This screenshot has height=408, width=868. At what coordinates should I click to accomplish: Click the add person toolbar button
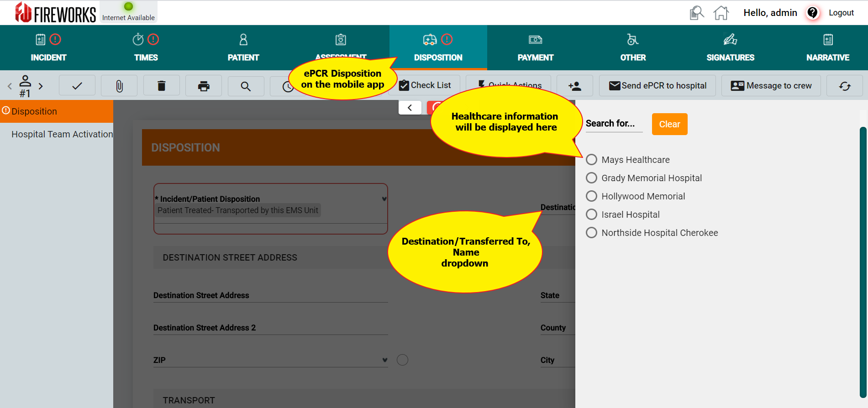[x=575, y=85]
